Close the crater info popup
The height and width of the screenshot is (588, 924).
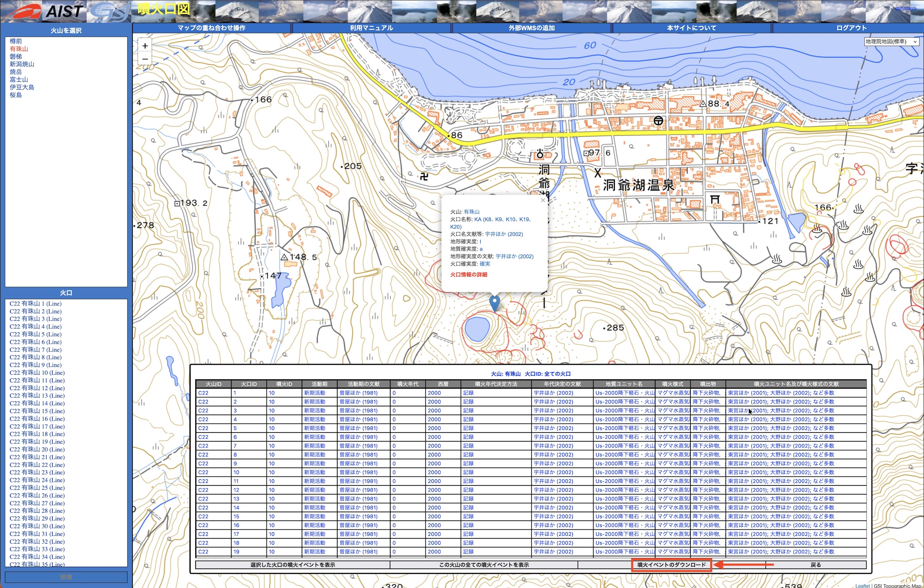point(543,200)
